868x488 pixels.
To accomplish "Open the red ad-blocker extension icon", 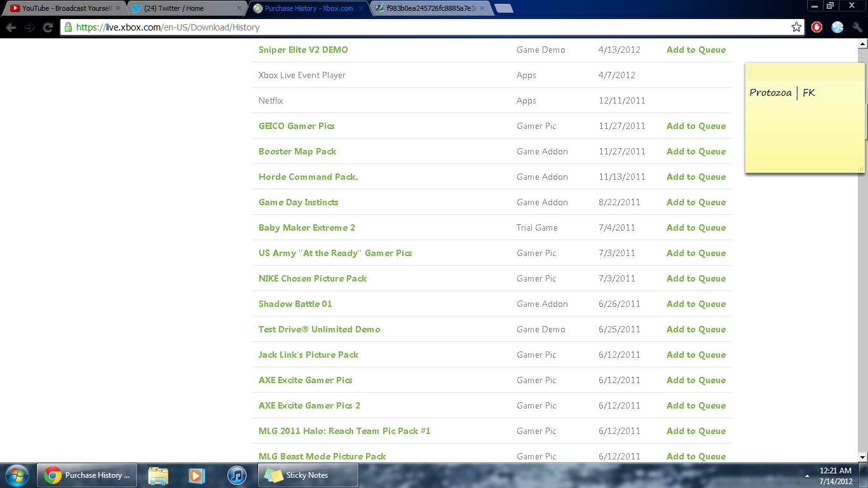I will point(817,27).
